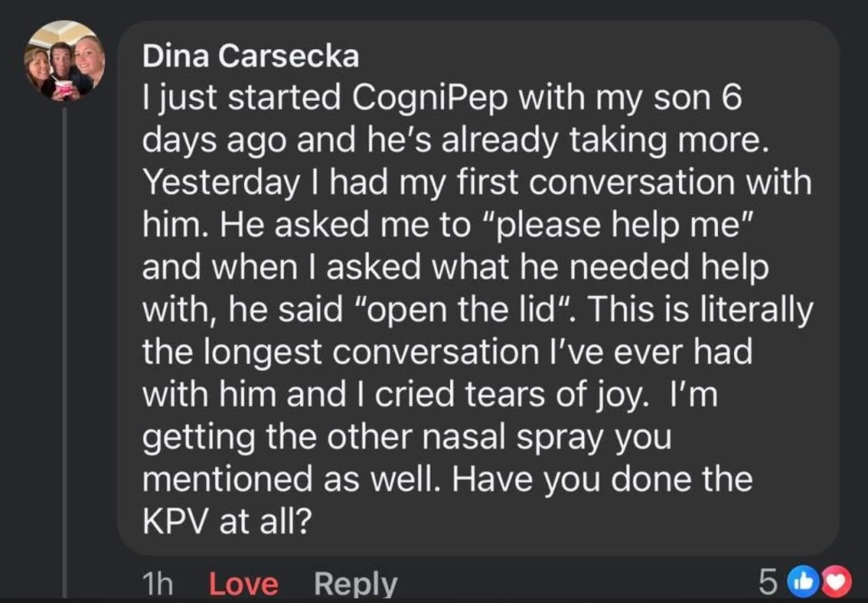Click the 1h timestamp
The height and width of the screenshot is (603, 868).
coord(159,583)
